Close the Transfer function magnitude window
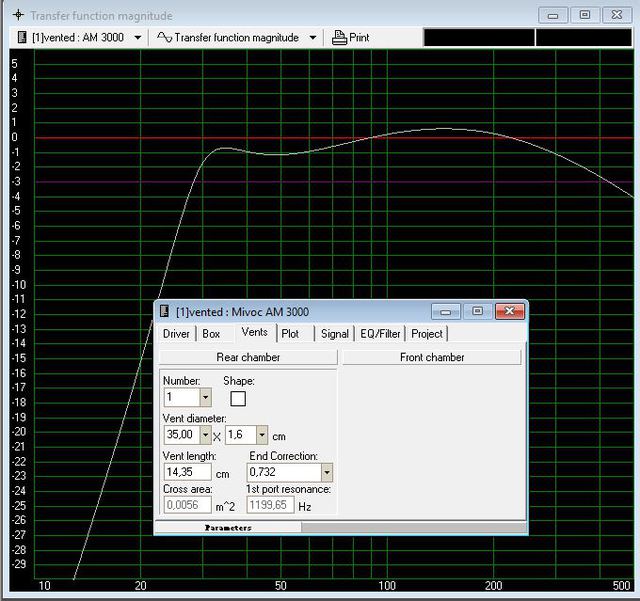 [617, 16]
